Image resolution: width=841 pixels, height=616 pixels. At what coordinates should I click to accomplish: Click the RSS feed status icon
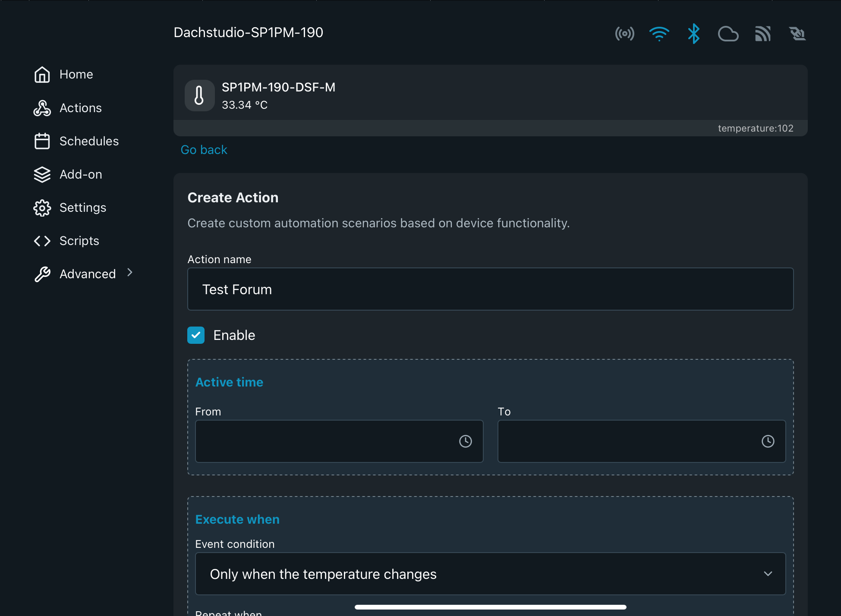click(x=763, y=34)
